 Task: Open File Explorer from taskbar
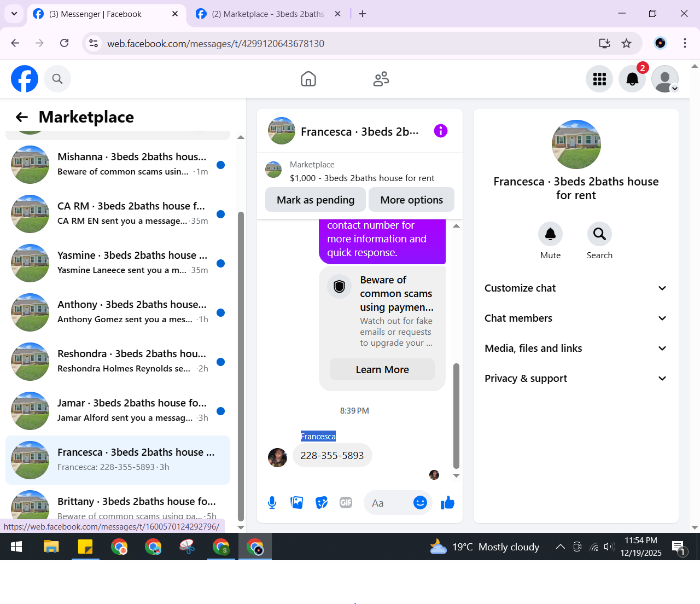[51, 547]
